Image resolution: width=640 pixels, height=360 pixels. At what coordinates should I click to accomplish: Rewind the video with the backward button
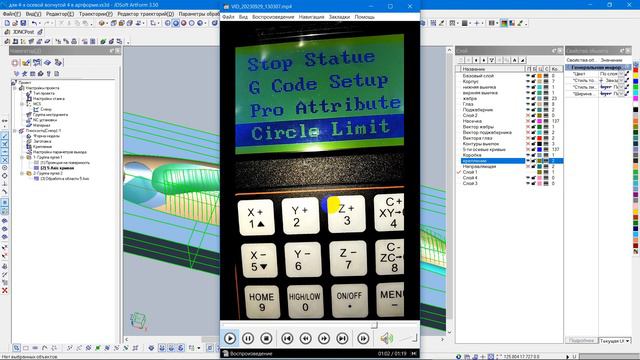point(305,338)
